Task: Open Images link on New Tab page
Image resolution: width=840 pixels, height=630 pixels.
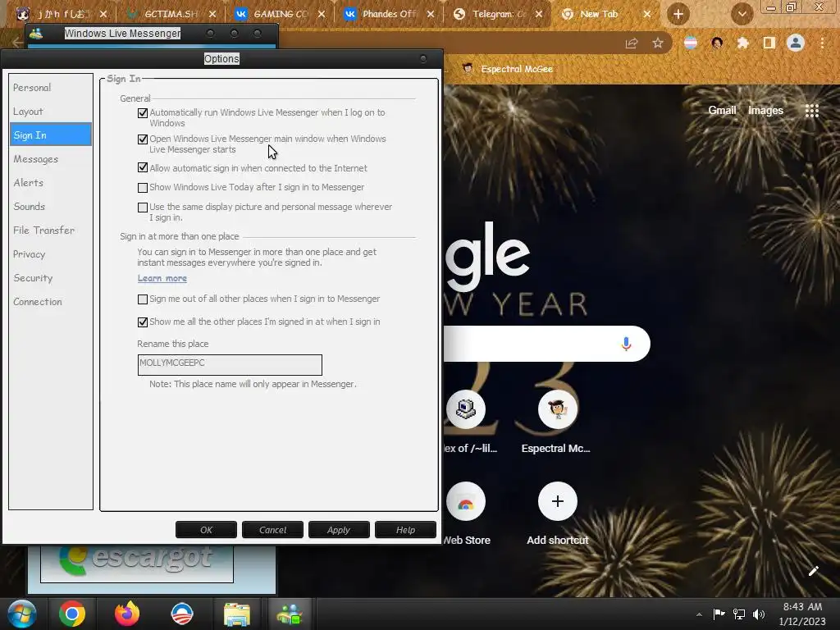Action: click(765, 111)
